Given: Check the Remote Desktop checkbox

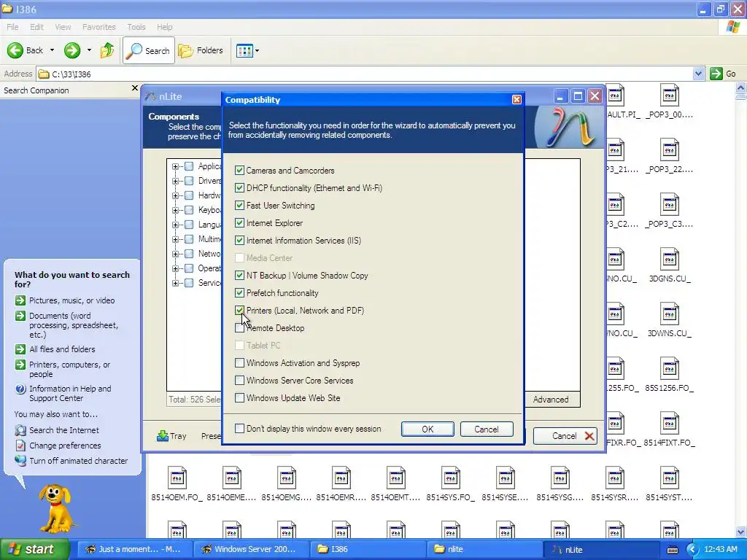Looking at the screenshot, I should click(239, 328).
